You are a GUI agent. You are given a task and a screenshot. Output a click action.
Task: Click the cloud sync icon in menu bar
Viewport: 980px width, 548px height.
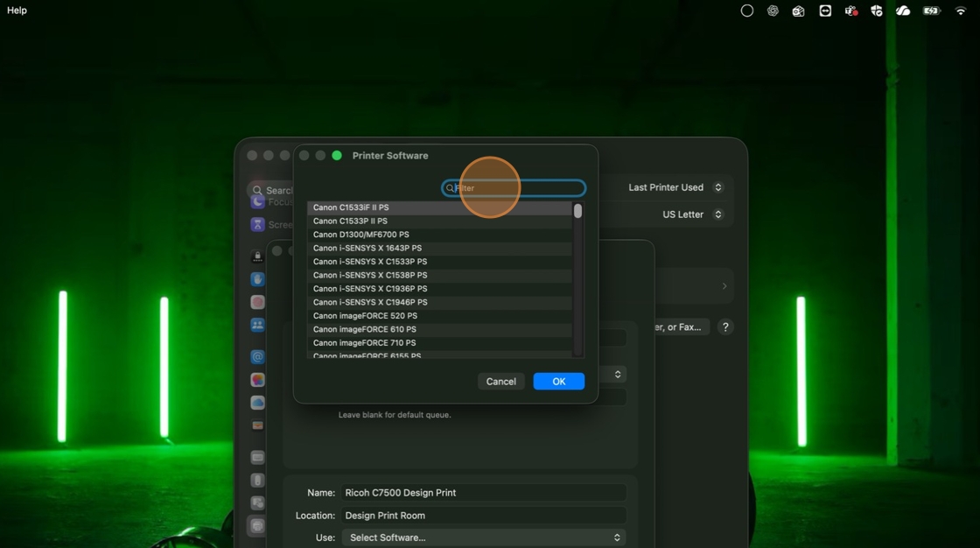[x=903, y=11]
